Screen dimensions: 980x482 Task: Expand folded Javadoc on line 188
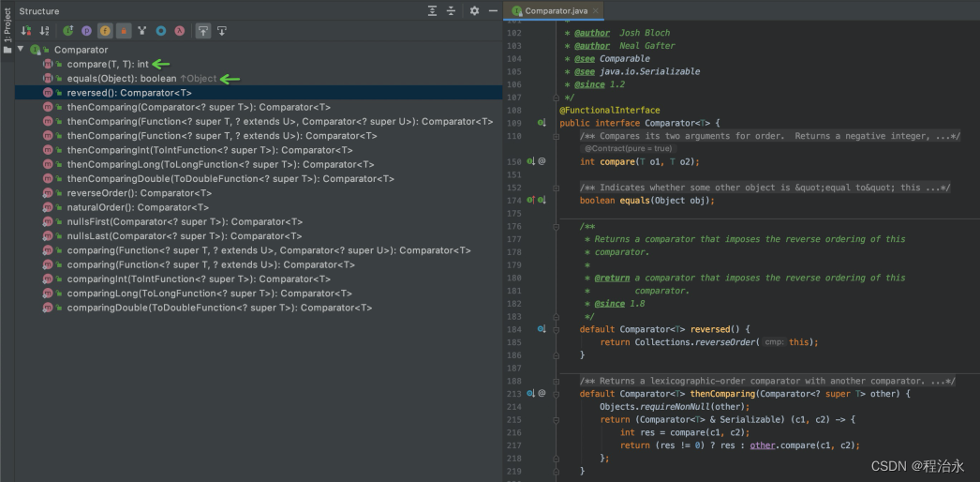click(556, 381)
